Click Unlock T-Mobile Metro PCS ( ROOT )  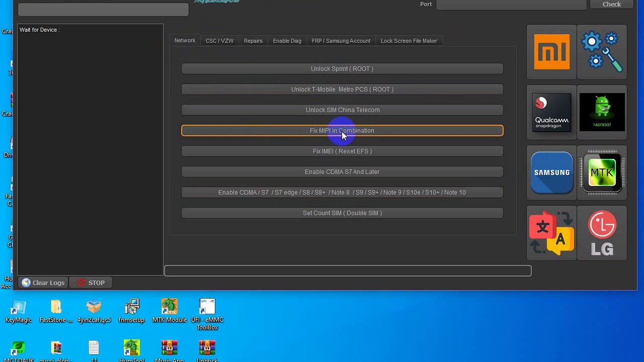coord(342,89)
